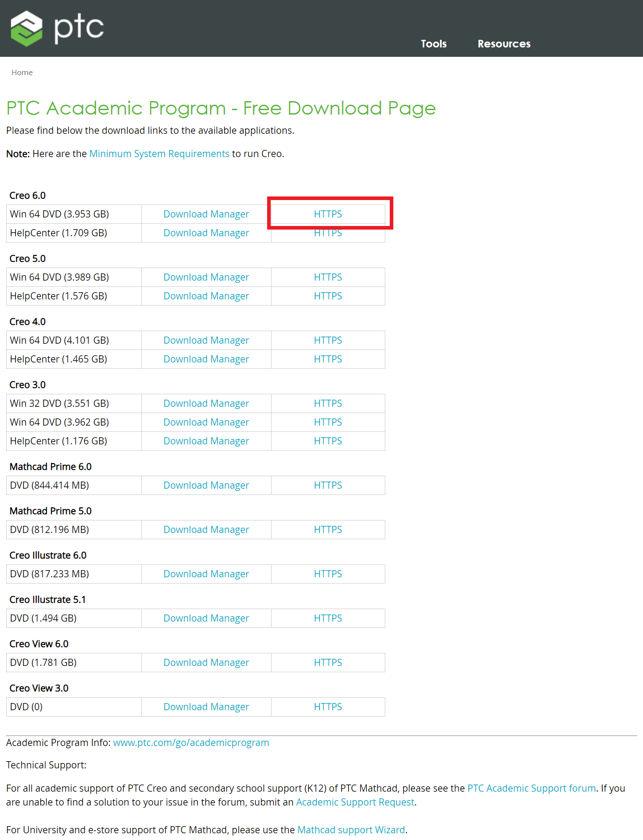Screen dimensions: 643x840
Task: Click HTTPS for Creo 3.0 Win 64 DVD (3.962 GB)
Action: pyautogui.click(x=328, y=422)
